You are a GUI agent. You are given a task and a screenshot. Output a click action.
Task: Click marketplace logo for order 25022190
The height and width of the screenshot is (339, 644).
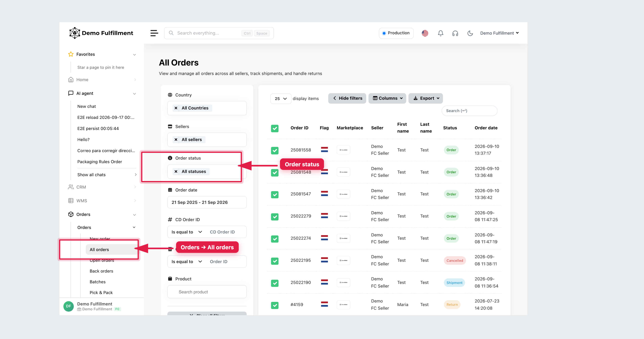343,282
